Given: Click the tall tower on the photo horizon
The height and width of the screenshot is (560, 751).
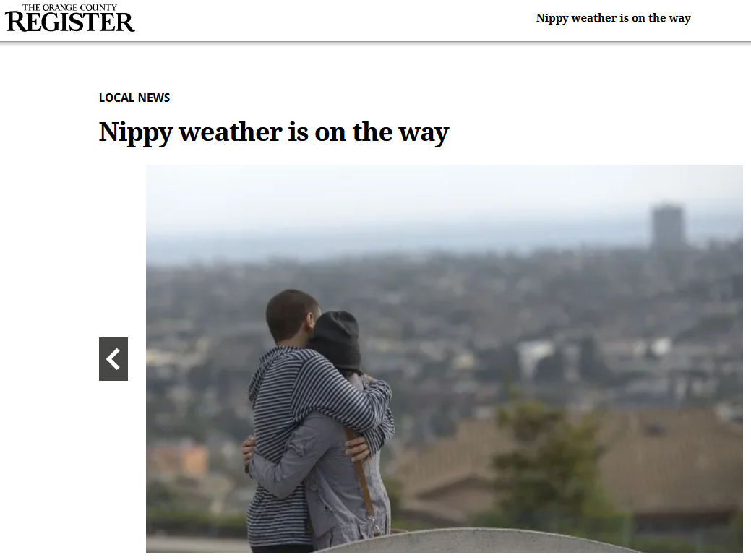Looking at the screenshot, I should pos(667,225).
